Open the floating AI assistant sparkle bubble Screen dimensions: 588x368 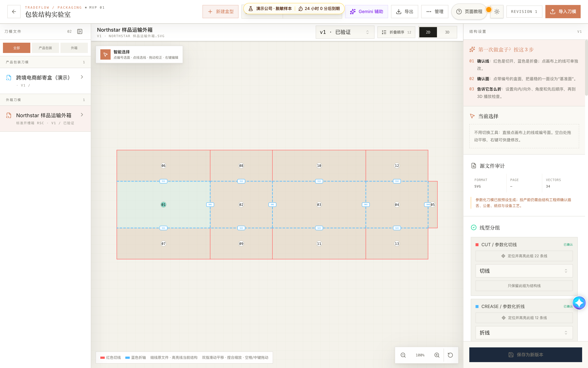pyautogui.click(x=579, y=303)
